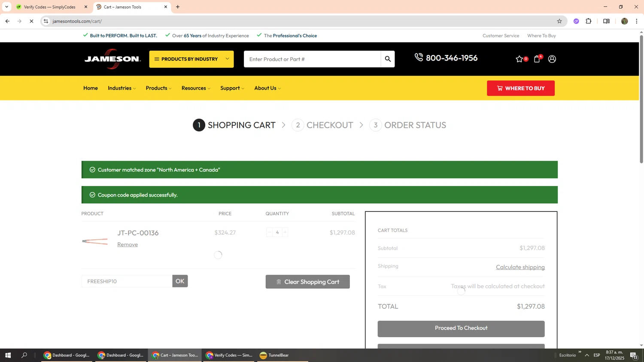
Task: Close the Verify Codes SimplyCodes tab
Action: pyautogui.click(x=85, y=7)
